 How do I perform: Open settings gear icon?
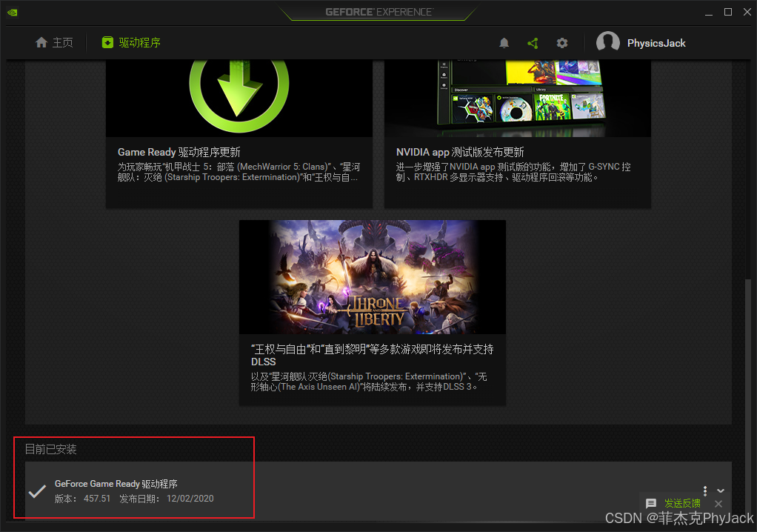tap(562, 43)
